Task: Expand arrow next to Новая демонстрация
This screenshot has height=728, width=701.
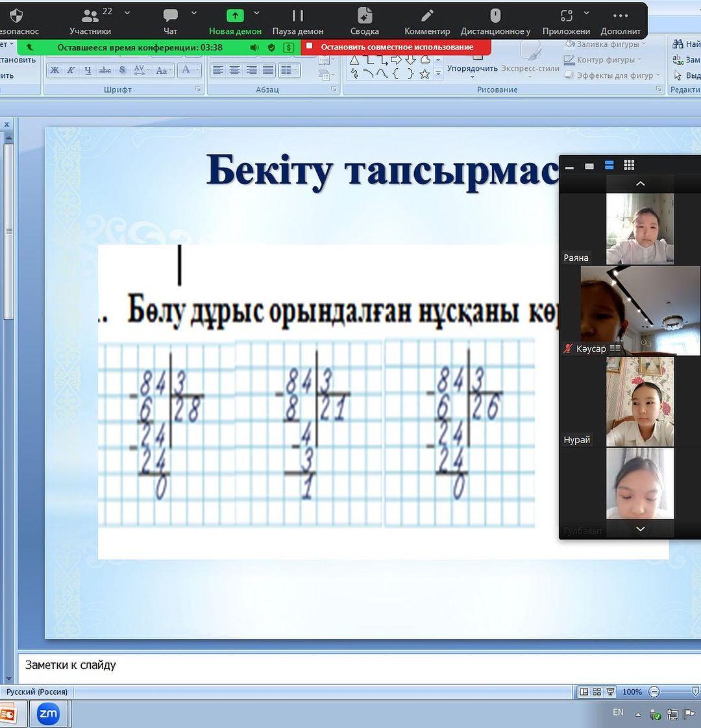Action: click(256, 13)
